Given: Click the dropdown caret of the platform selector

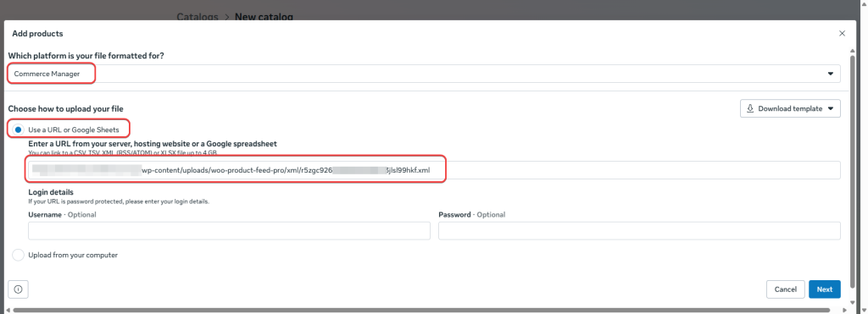Looking at the screenshot, I should pyautogui.click(x=831, y=74).
